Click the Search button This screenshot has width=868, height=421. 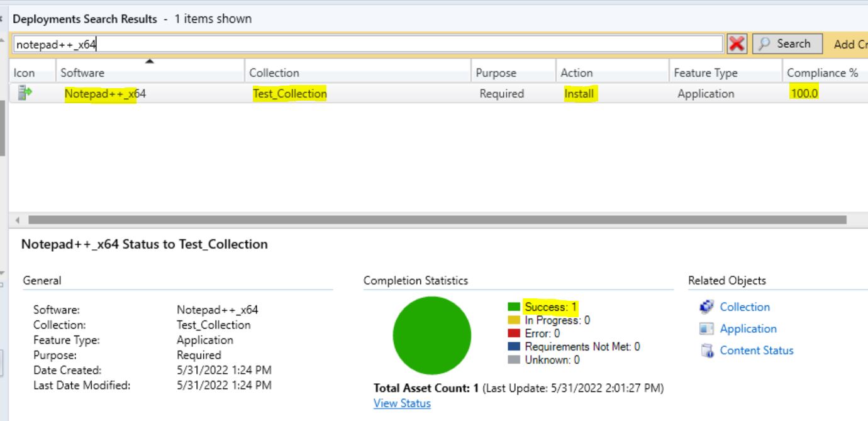787,43
